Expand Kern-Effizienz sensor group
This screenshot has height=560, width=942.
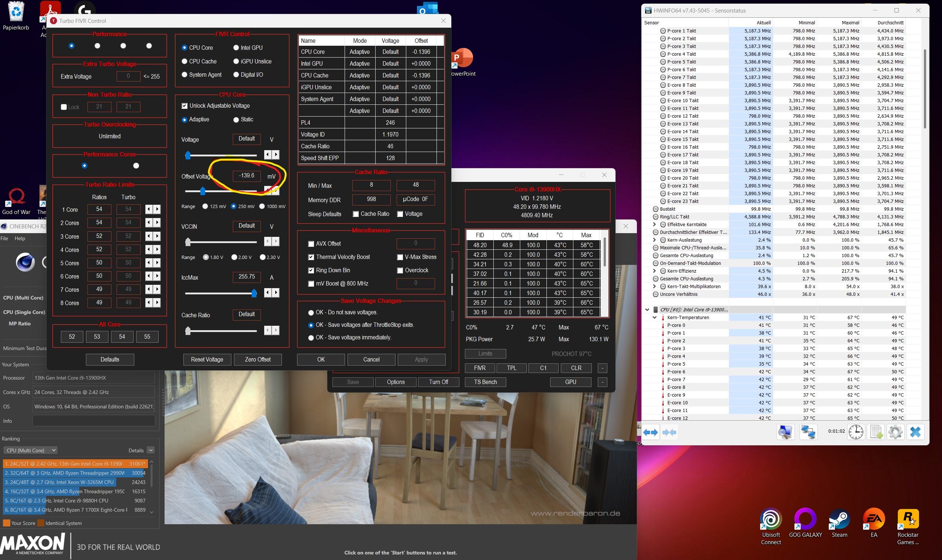(655, 271)
